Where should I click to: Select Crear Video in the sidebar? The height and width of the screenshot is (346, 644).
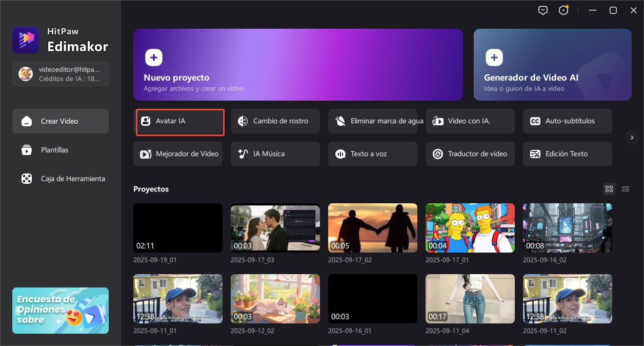tap(61, 121)
